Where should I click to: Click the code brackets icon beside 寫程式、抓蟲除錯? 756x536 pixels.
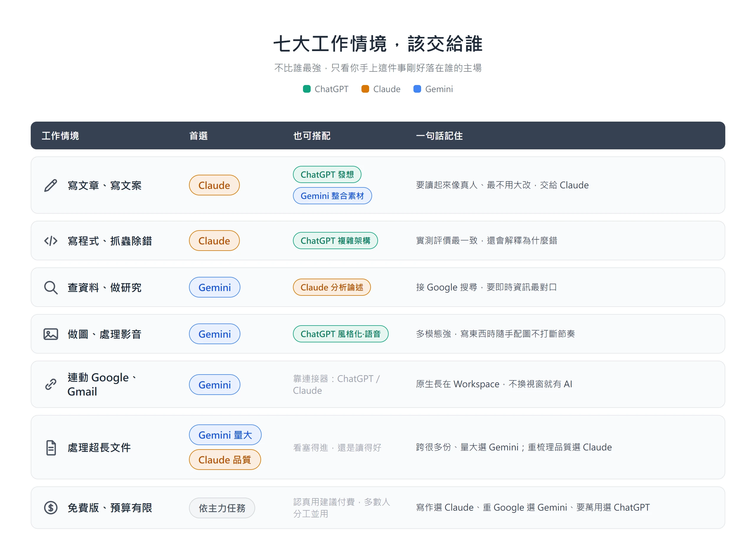51,241
